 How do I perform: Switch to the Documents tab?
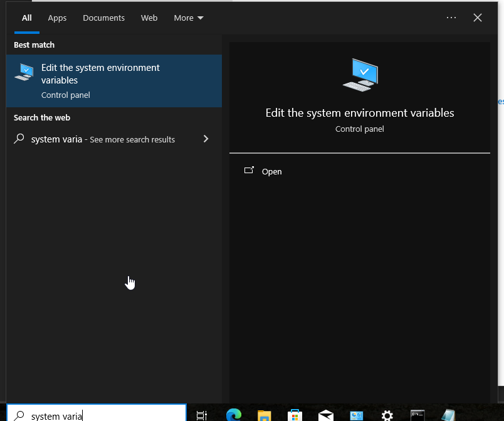click(104, 18)
